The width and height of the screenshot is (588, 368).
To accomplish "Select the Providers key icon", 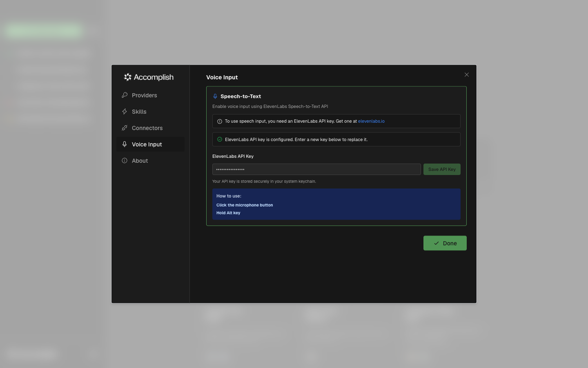I will (124, 95).
